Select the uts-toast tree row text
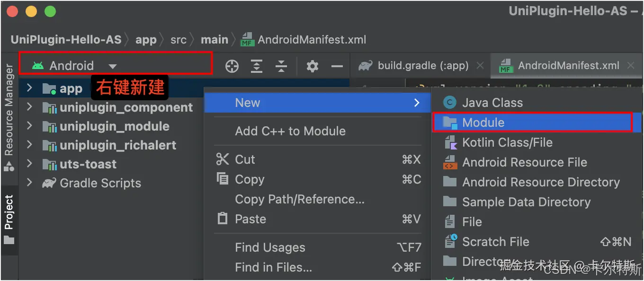 [x=88, y=164]
